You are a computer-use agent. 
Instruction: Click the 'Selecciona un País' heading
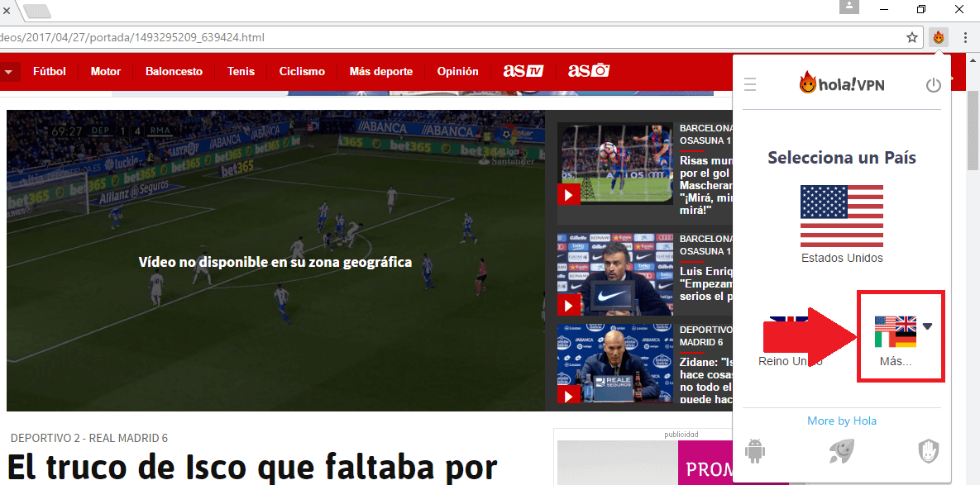point(842,157)
